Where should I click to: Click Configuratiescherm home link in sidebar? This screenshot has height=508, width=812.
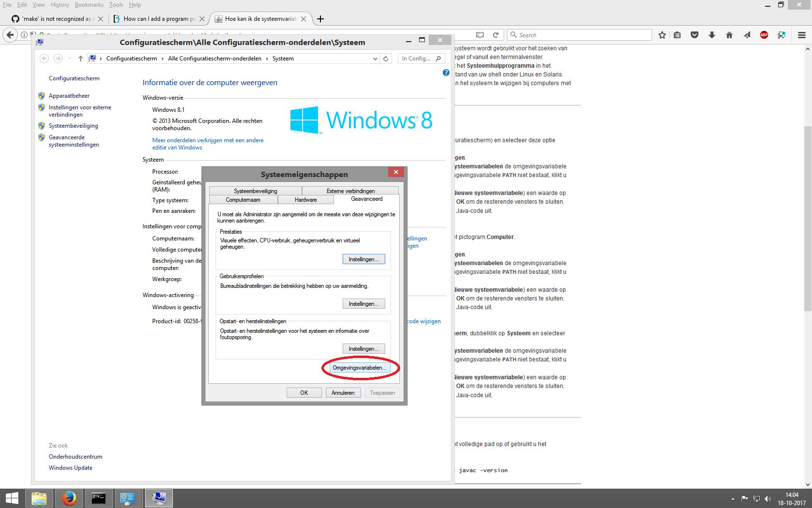[x=74, y=78]
